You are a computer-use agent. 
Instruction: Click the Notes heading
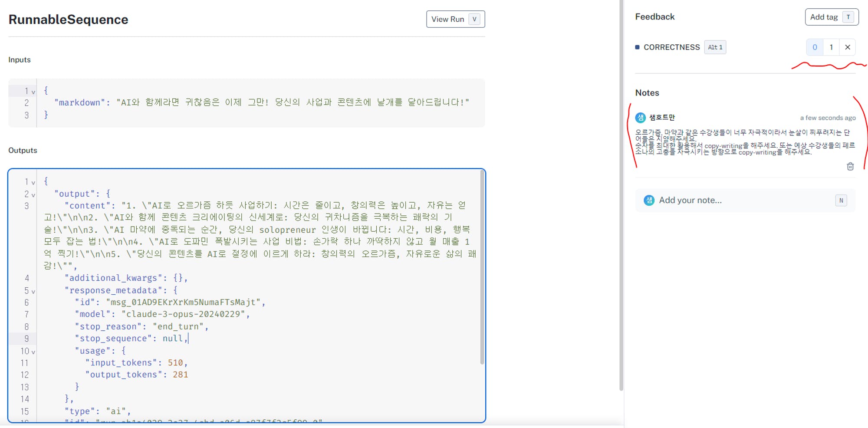(x=647, y=93)
